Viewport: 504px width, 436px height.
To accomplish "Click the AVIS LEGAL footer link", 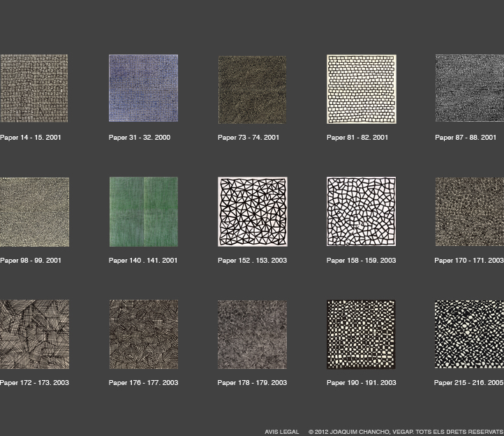I will coord(281,432).
